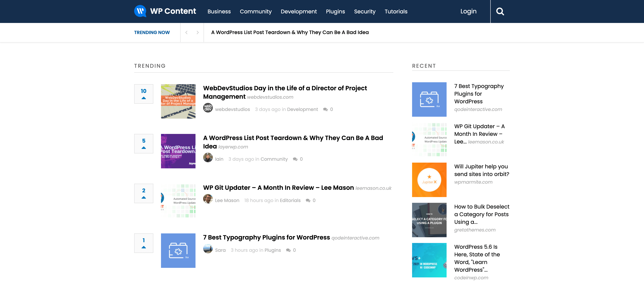Upvote the 7 Best Typography Plugins post
The height and width of the screenshot is (282, 644).
[x=144, y=247]
